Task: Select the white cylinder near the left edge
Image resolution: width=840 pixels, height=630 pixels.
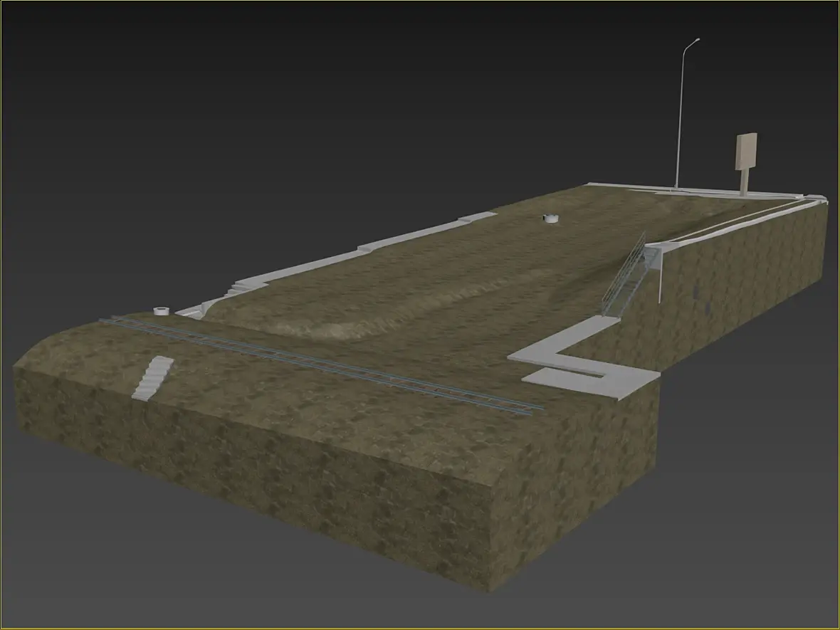Action: point(162,310)
